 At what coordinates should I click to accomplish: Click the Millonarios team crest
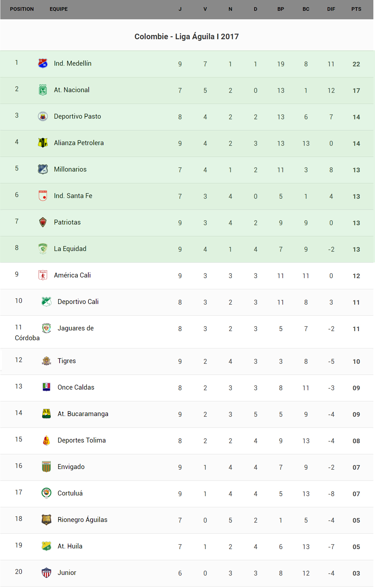[43, 169]
